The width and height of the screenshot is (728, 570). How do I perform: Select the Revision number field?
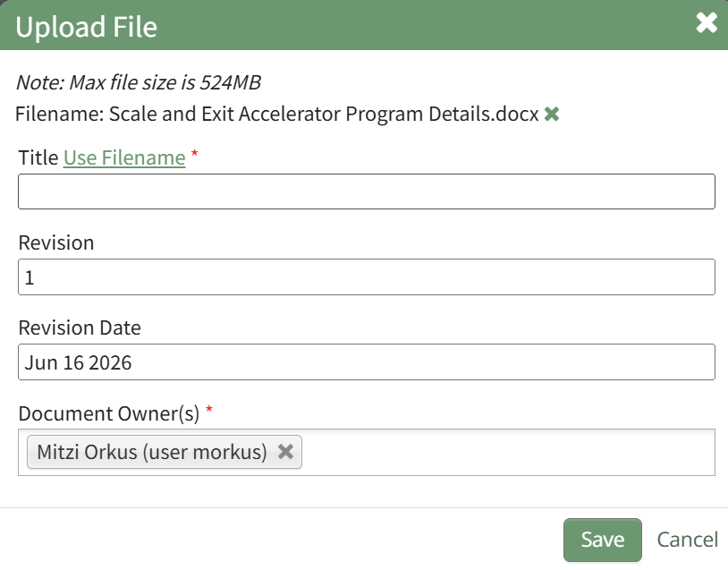tap(367, 276)
